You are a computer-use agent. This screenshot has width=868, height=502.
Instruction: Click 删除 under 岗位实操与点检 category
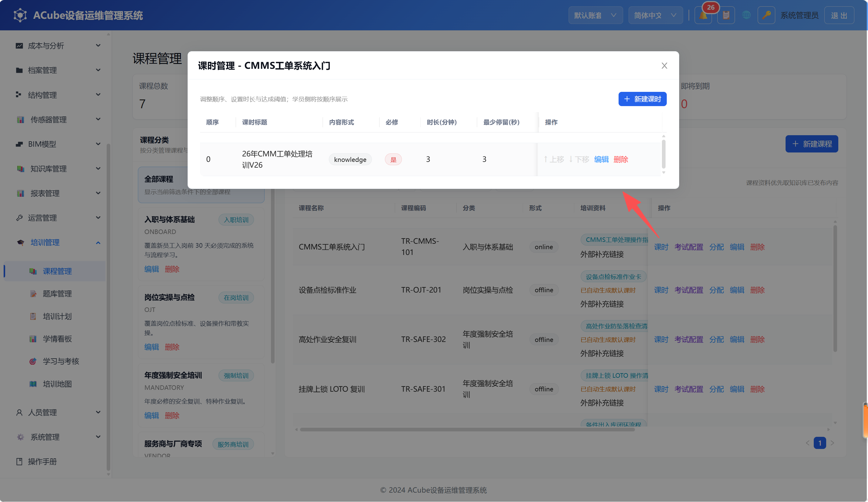172,346
